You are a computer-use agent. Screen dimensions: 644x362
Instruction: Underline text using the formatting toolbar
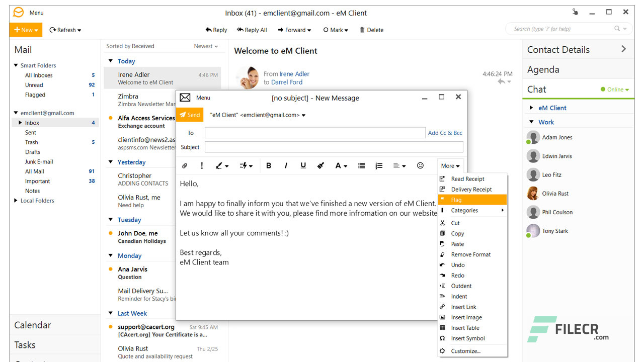click(x=303, y=165)
